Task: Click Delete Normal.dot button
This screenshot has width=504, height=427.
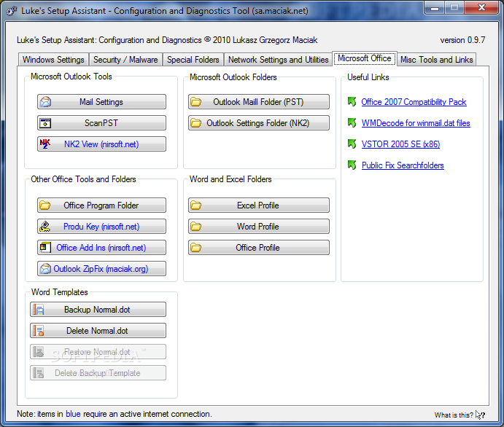Action: [x=98, y=331]
